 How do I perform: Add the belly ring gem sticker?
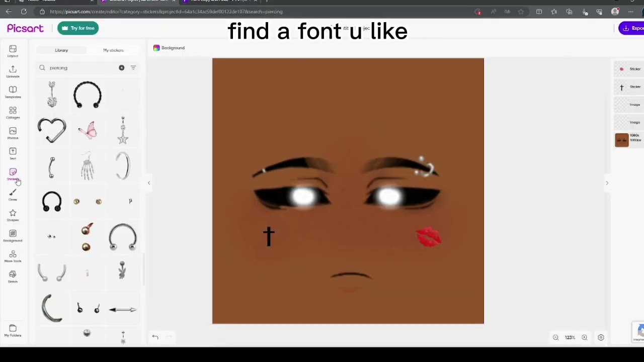coord(52,95)
